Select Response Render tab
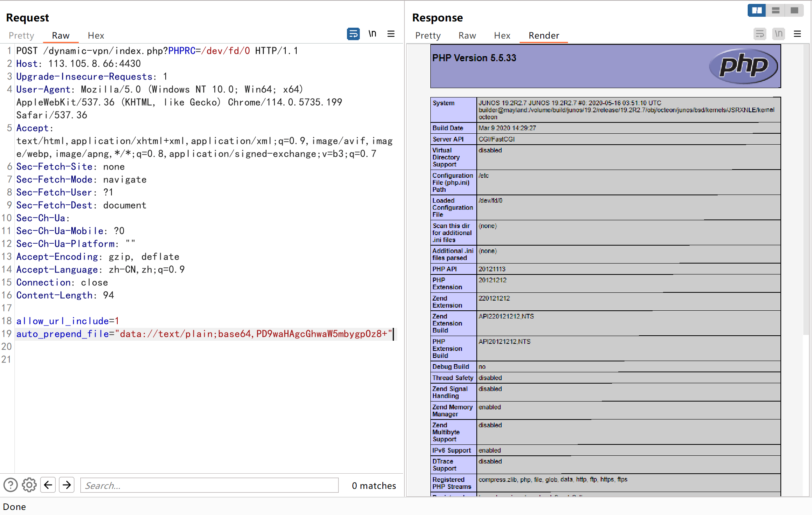 (x=544, y=35)
